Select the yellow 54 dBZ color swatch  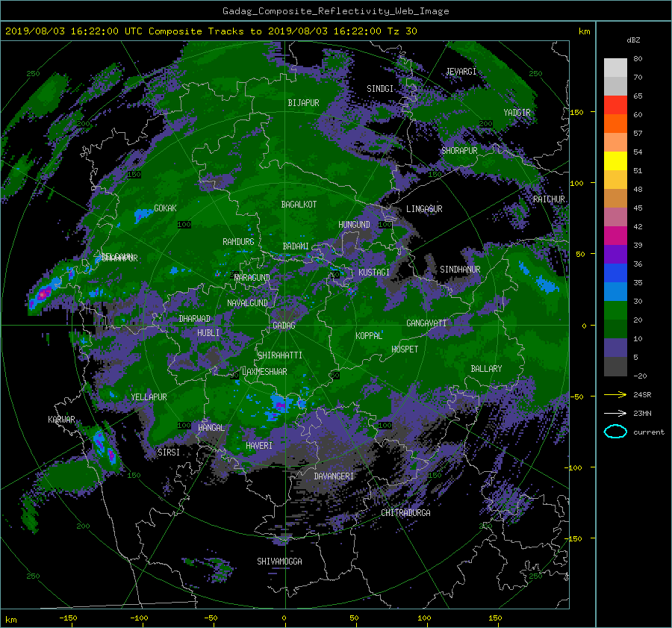[615, 161]
